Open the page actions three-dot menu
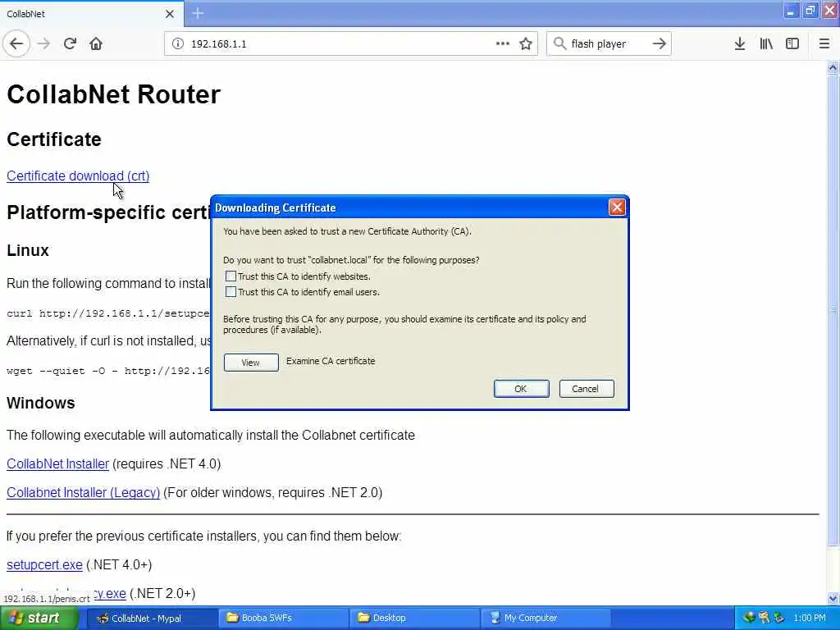Image resolution: width=840 pixels, height=630 pixels. coord(503,43)
